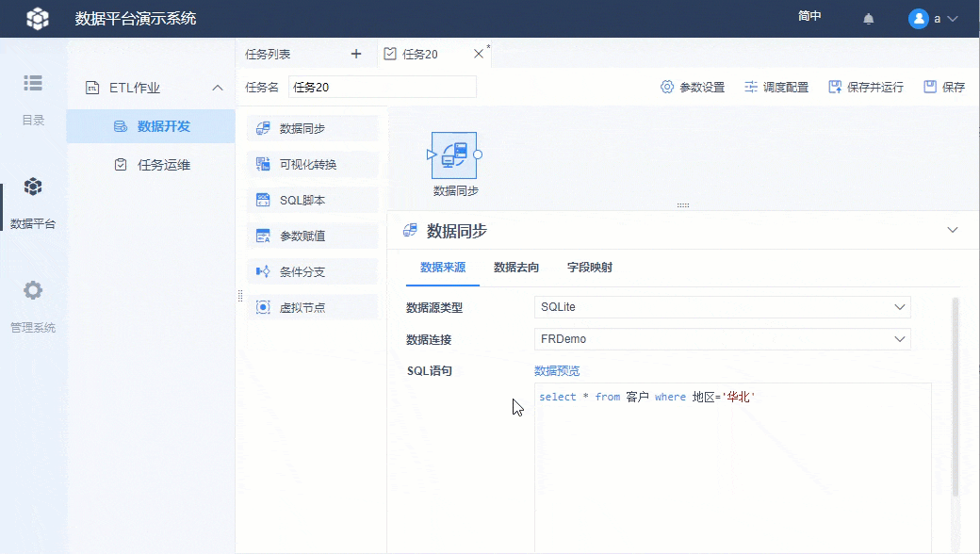Click the user avatar icon

click(918, 19)
